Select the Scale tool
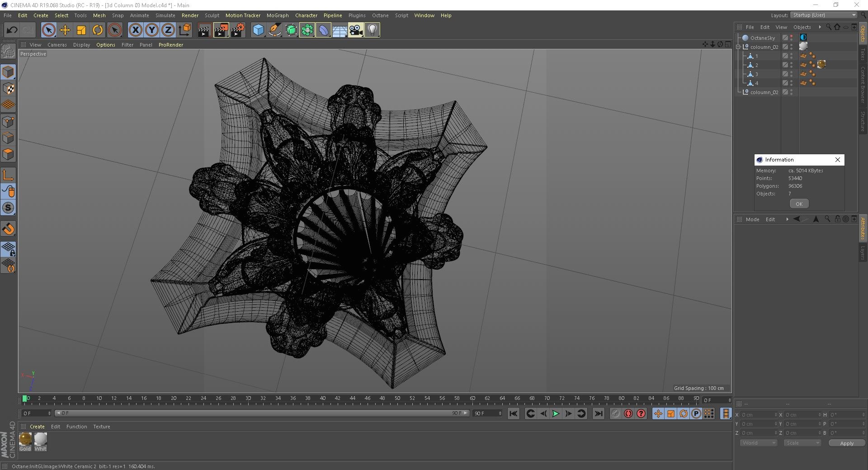 tap(81, 30)
